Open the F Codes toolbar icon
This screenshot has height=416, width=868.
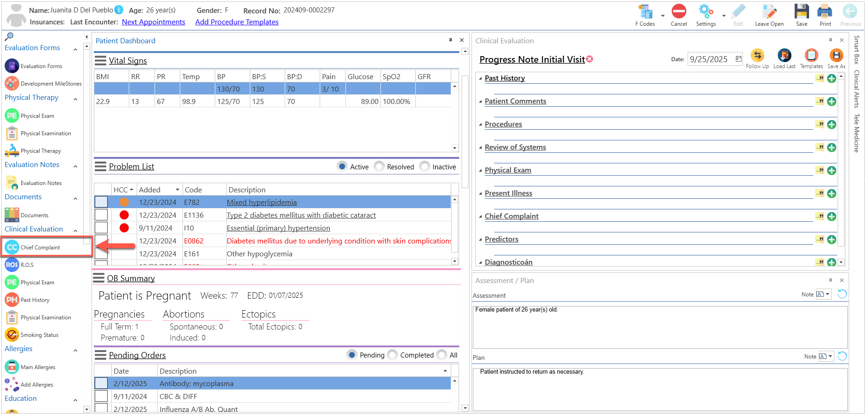pos(645,12)
